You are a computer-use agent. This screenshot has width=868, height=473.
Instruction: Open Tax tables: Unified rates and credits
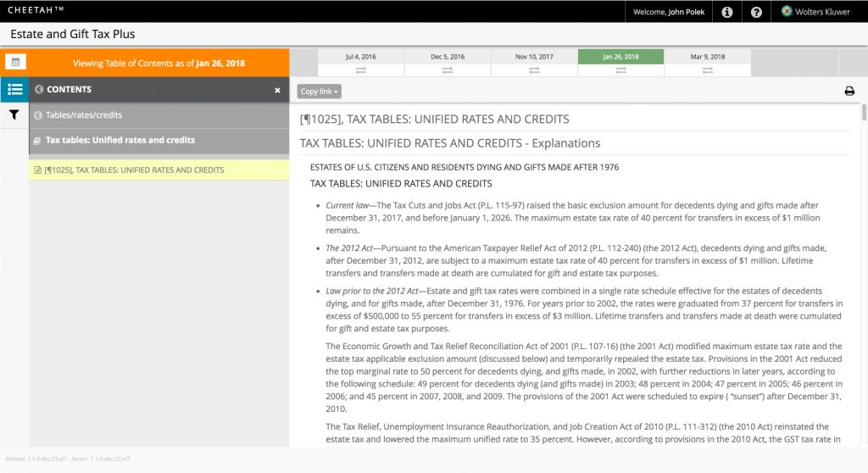pos(159,141)
